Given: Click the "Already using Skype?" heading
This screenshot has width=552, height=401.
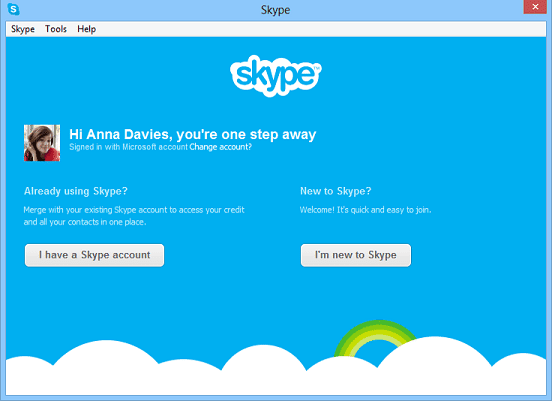Looking at the screenshot, I should [76, 191].
